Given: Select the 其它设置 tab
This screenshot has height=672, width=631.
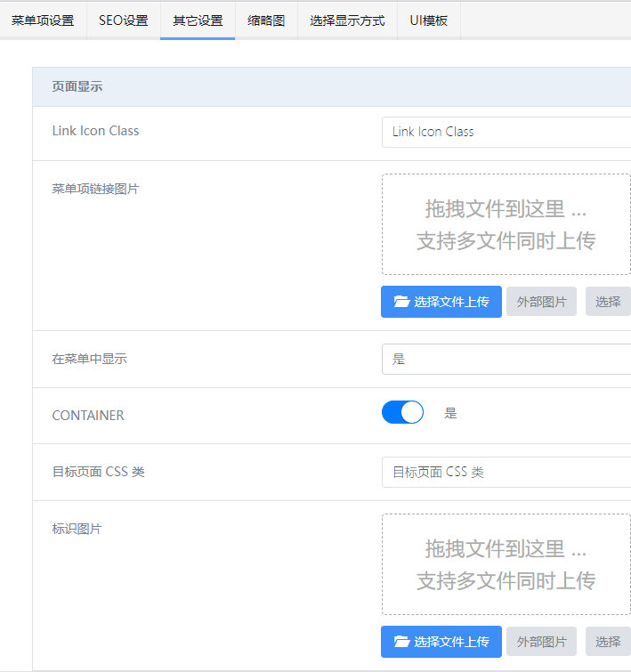Looking at the screenshot, I should 198,20.
